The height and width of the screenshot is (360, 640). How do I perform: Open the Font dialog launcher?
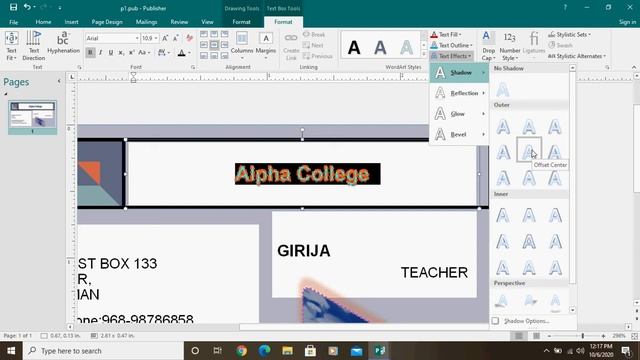(x=193, y=67)
